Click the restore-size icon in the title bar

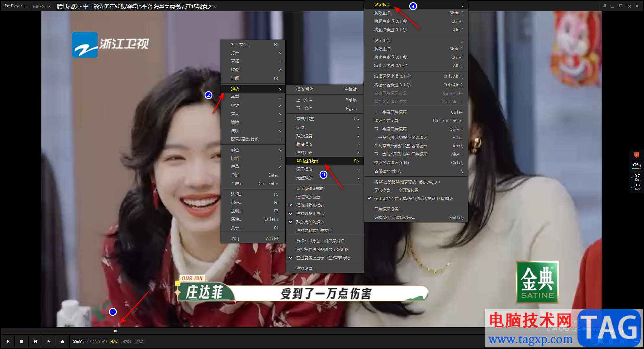621,6
